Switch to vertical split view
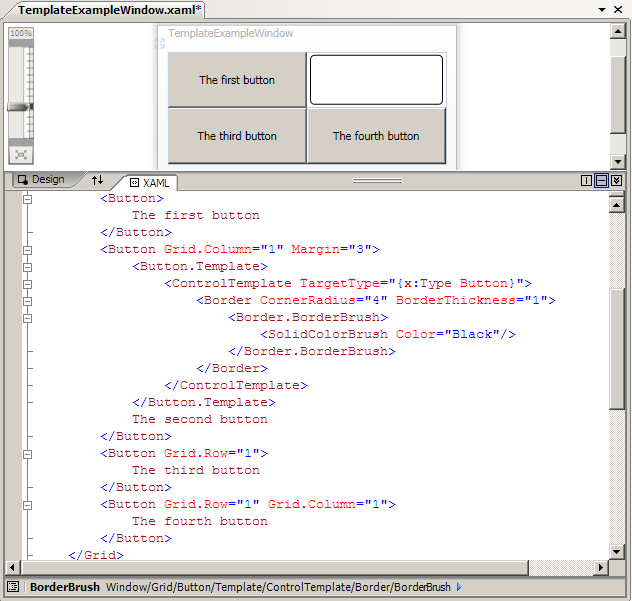Image resolution: width=632 pixels, height=601 pixels. pyautogui.click(x=586, y=180)
